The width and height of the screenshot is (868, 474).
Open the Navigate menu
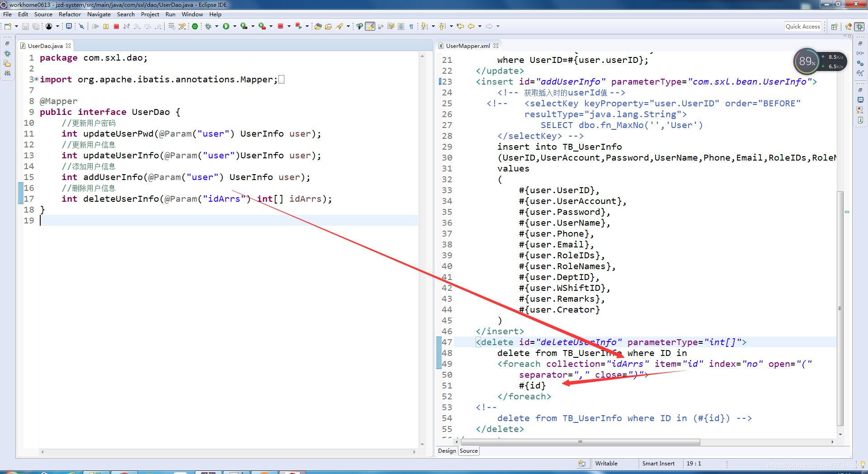[99, 14]
